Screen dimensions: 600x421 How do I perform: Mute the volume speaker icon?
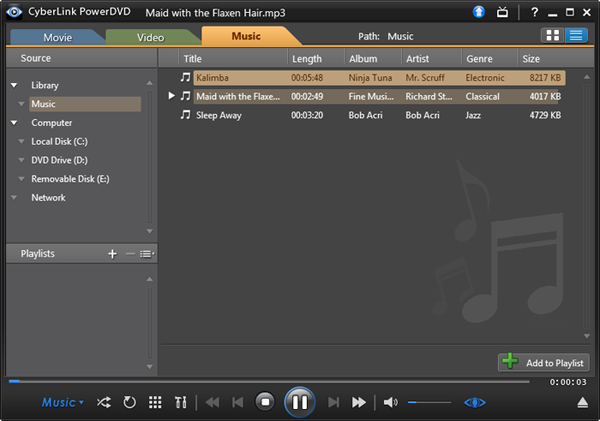pyautogui.click(x=390, y=402)
